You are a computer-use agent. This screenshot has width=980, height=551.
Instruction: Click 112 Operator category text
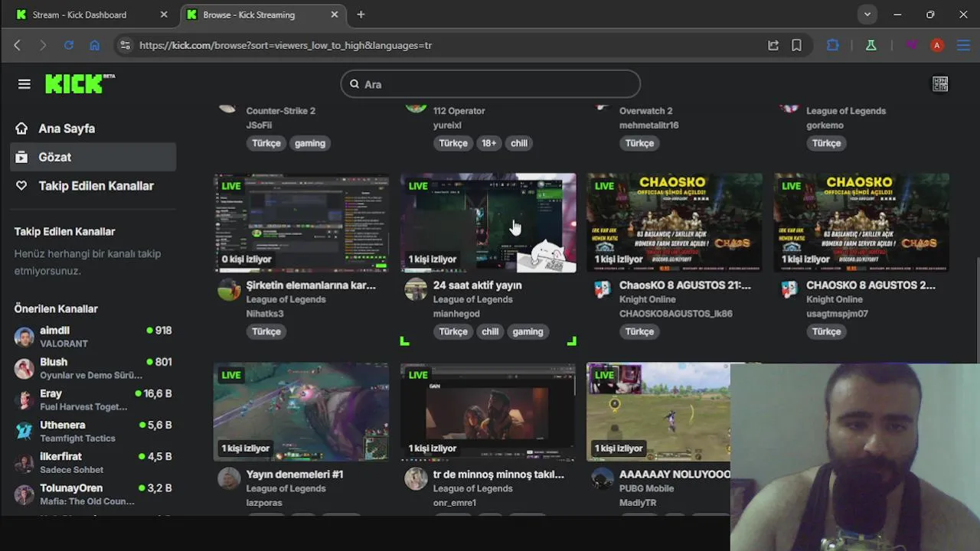[459, 111]
